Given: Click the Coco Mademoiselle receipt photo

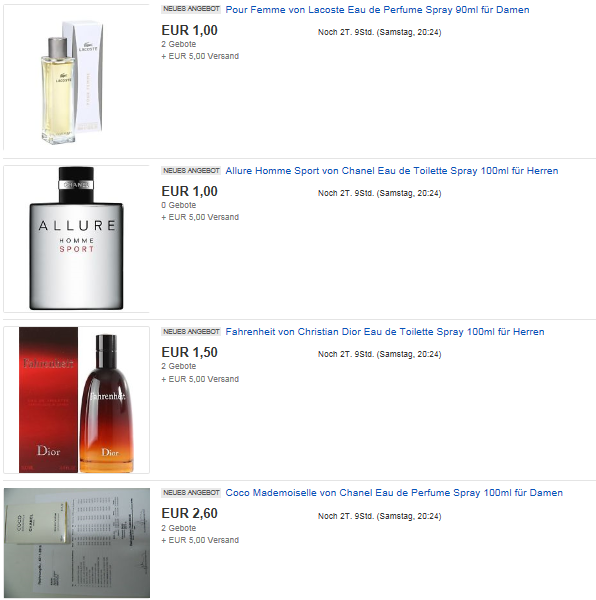Looking at the screenshot, I should coord(77,543).
